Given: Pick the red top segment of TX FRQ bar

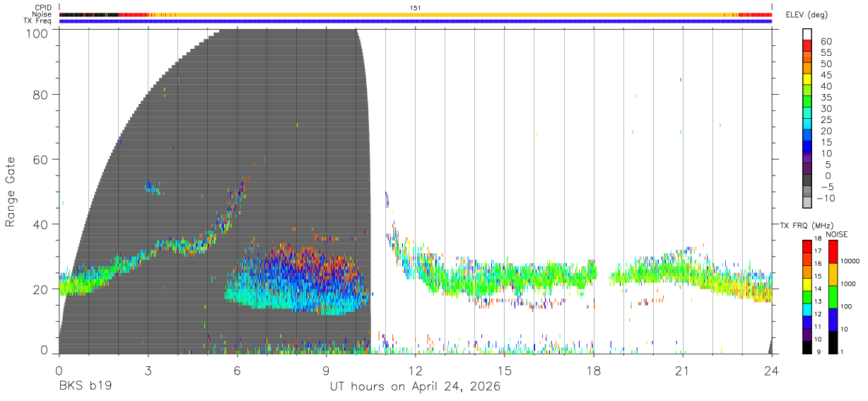Looking at the screenshot, I should [807, 246].
